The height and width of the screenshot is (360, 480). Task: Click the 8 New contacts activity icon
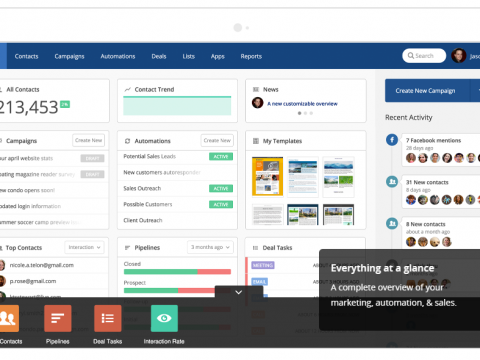pyautogui.click(x=392, y=223)
